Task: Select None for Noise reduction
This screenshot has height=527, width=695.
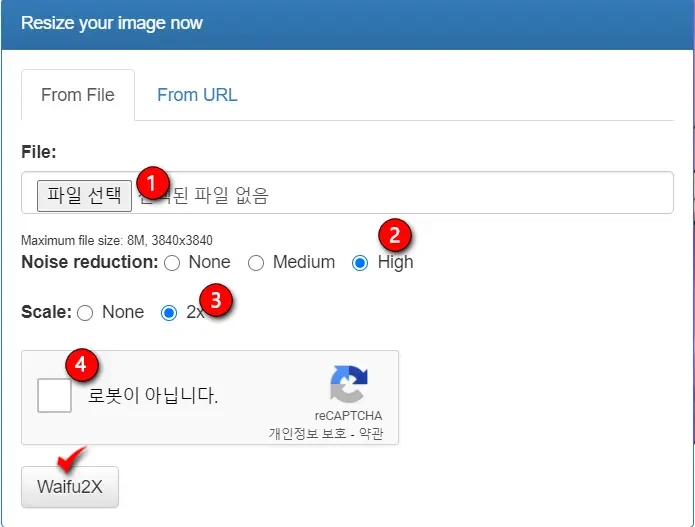Action: [x=172, y=263]
